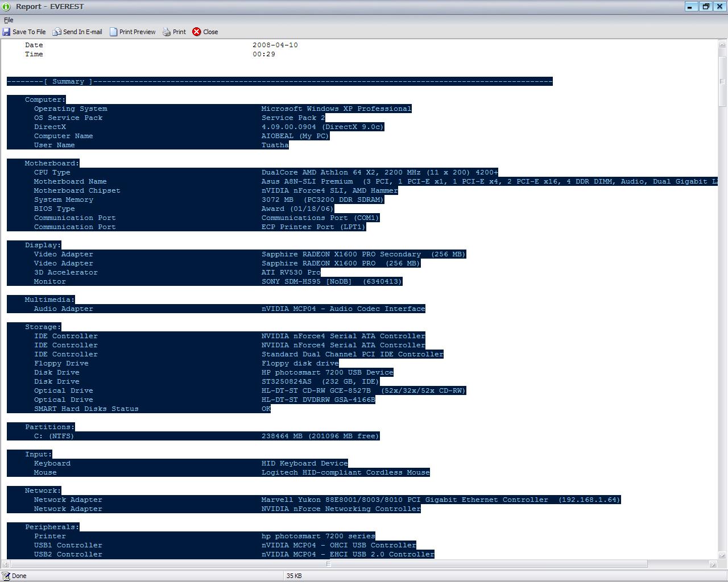728x582 pixels.
Task: Click '238464 MB (201096 MB free)' value
Action: click(320, 436)
